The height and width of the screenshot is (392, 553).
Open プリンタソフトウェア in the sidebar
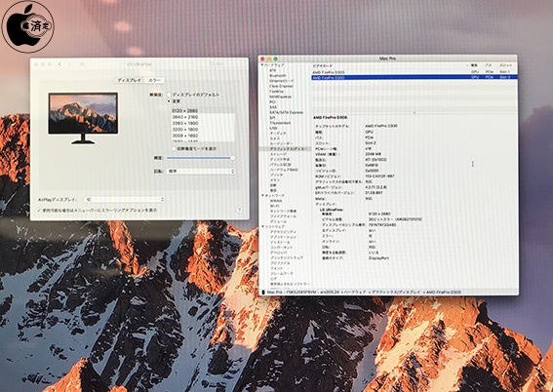pyautogui.click(x=287, y=257)
